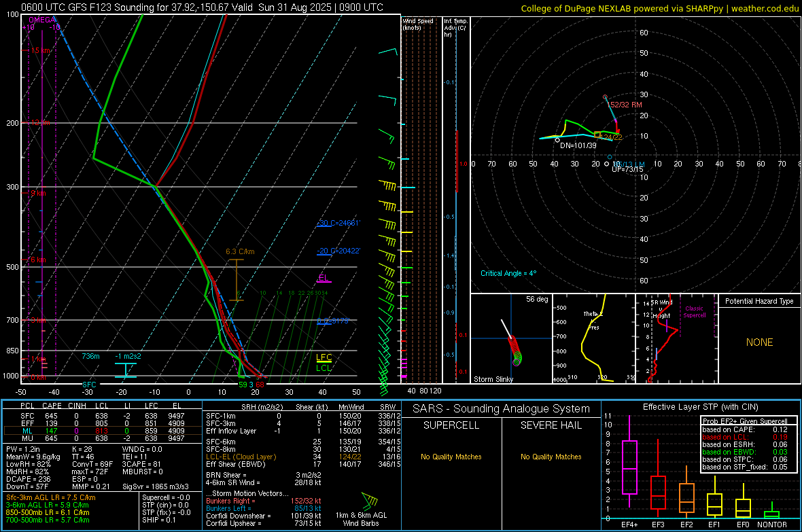Select the Eff Inflow Layer row
Screen dimensions: 802x532
point(303,431)
